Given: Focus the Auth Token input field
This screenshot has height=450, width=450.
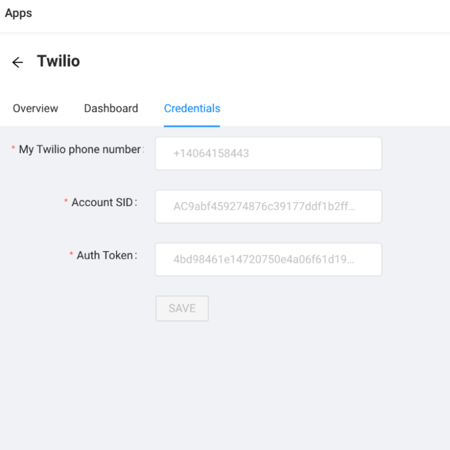Looking at the screenshot, I should coord(268,259).
